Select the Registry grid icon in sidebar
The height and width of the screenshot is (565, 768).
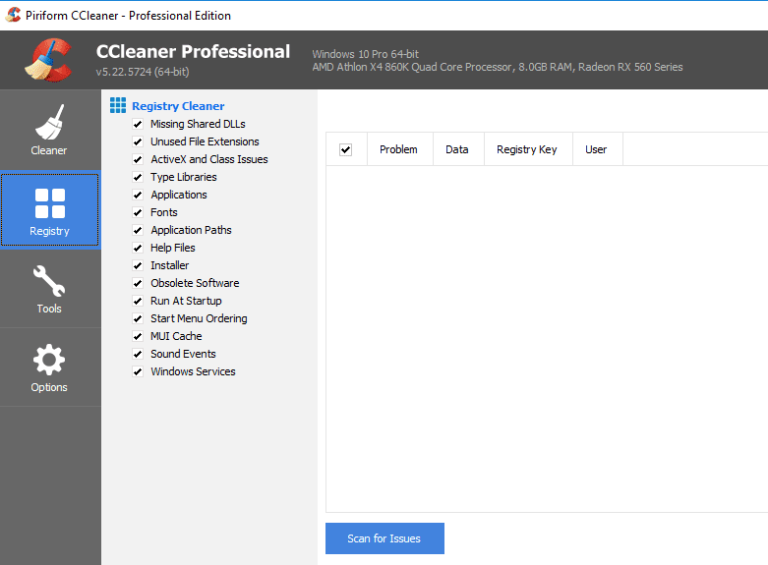coord(49,203)
